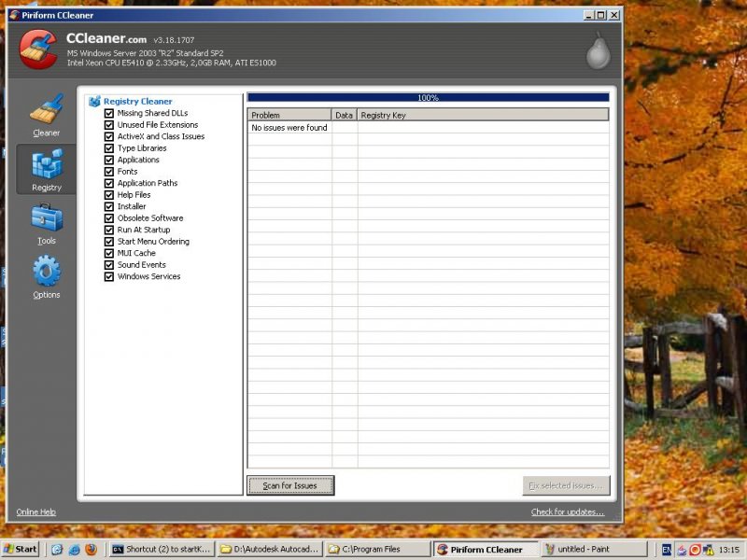Switch to C:\Program Files taskbar window
This screenshot has width=747, height=560.
pos(378,550)
